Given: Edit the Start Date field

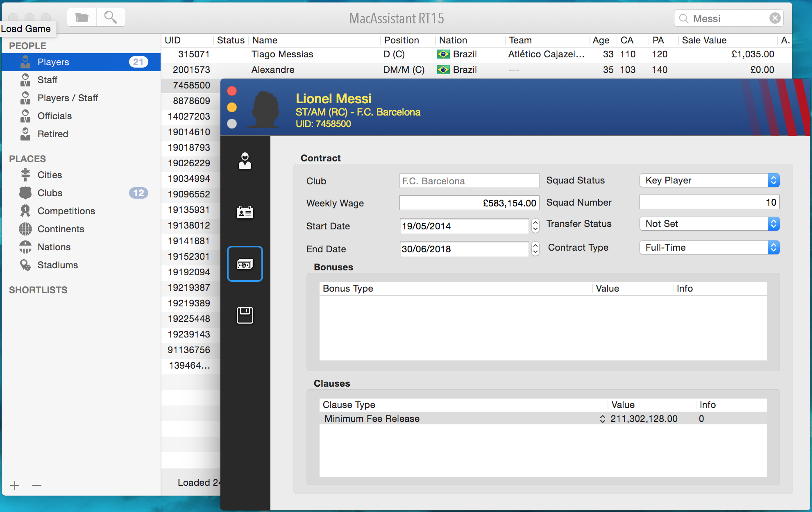Looking at the screenshot, I should [x=464, y=226].
